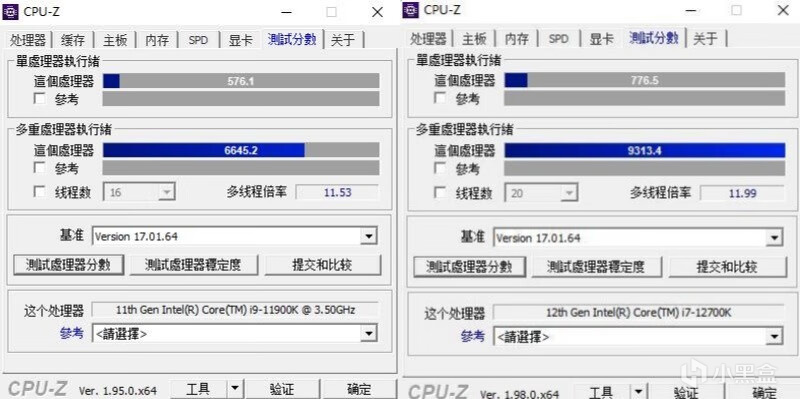Expand thread count dropdown showing 16
The width and height of the screenshot is (800, 399).
tap(166, 193)
